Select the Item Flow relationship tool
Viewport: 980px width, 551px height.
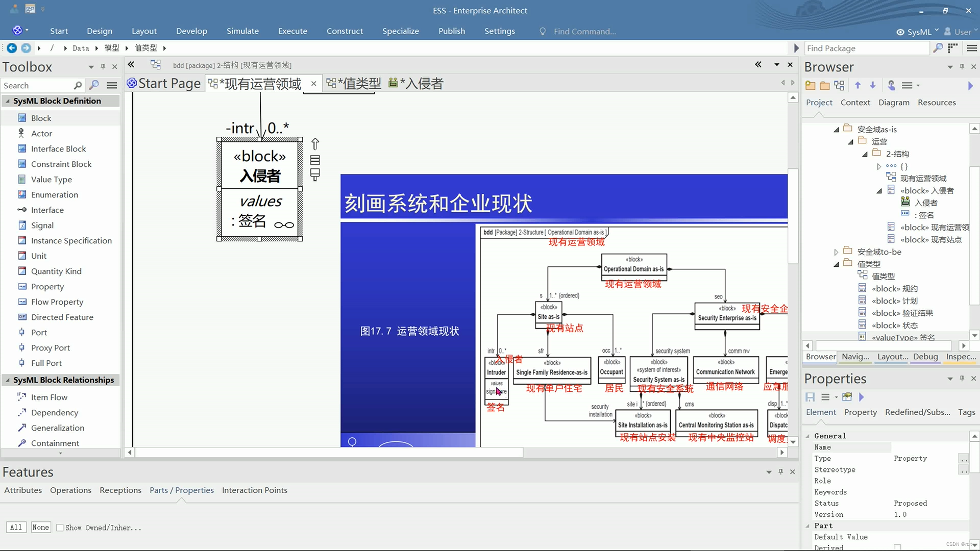[x=49, y=397]
